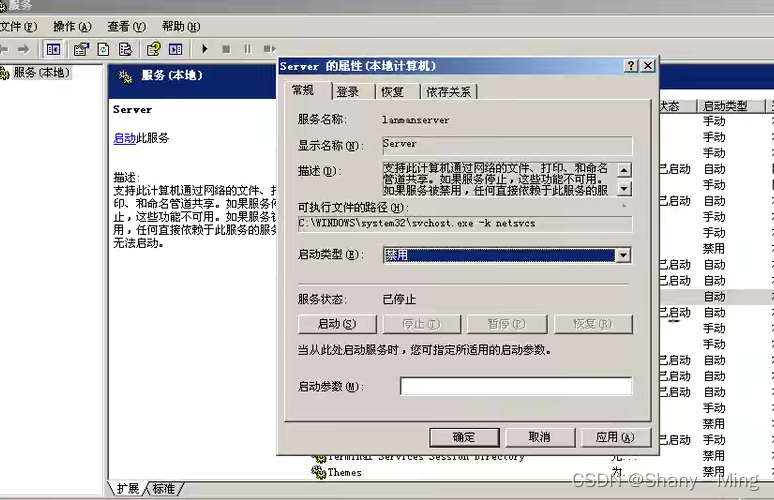The width and height of the screenshot is (774, 500).
Task: Select 服务(本地) node in left tree
Action: (x=41, y=73)
